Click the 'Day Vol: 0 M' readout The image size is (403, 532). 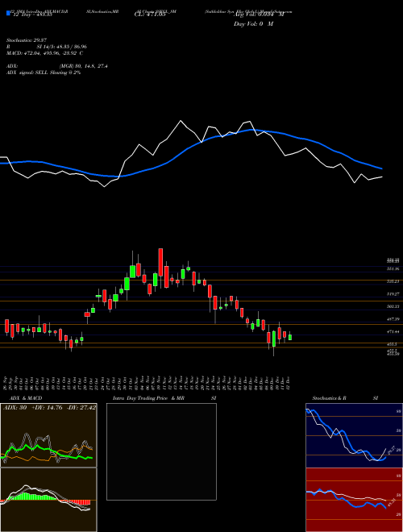pos(253,24)
